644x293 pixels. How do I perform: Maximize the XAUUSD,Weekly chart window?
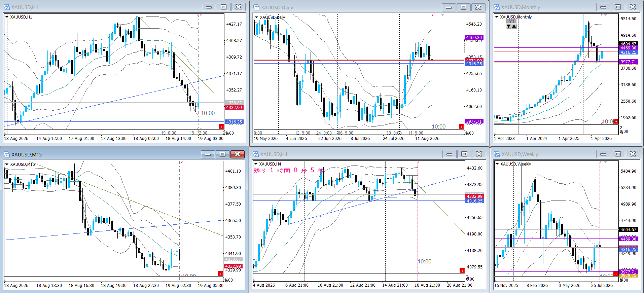point(618,154)
